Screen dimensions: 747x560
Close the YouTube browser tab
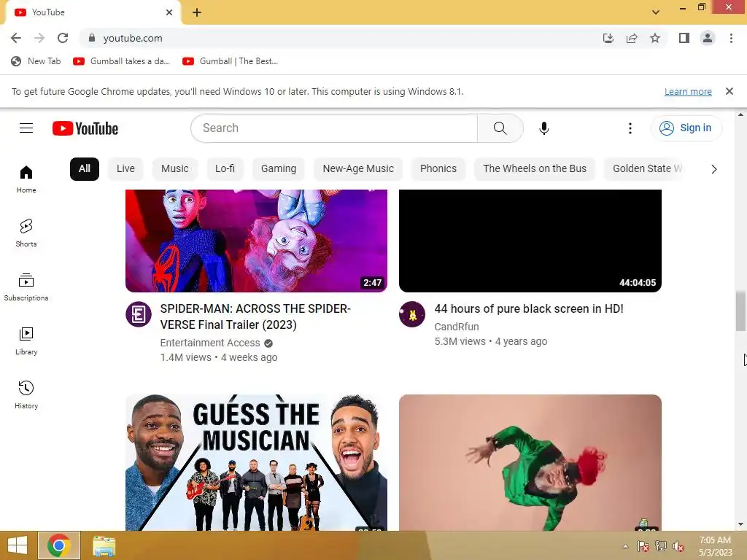[x=169, y=12]
